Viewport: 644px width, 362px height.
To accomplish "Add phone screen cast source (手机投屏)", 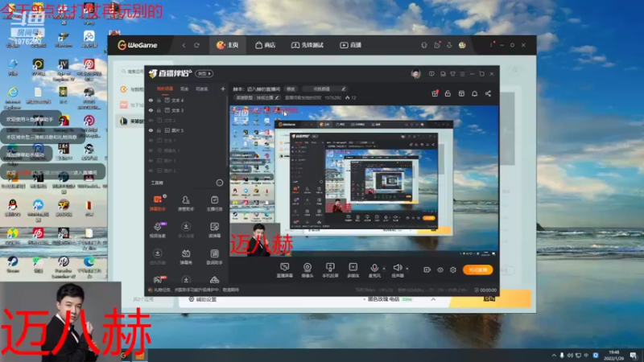I will click(330, 270).
